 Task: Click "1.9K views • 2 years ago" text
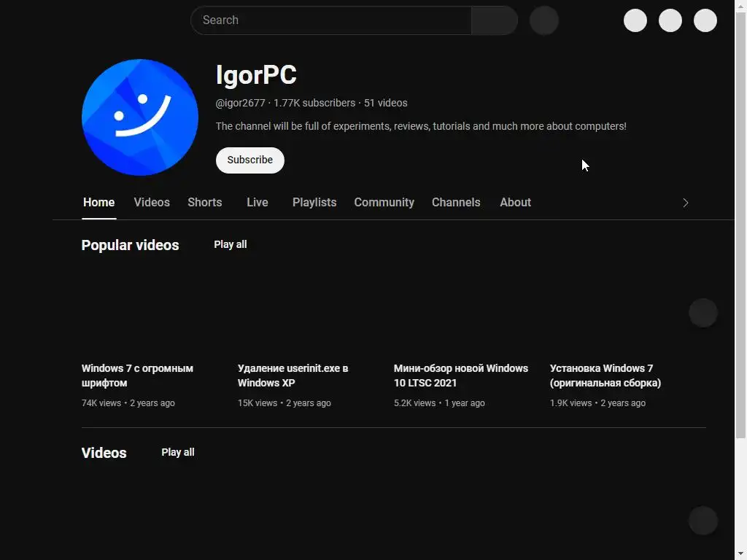(x=597, y=402)
